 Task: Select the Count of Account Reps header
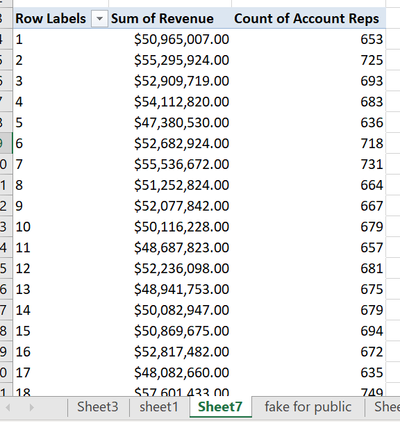(x=309, y=18)
